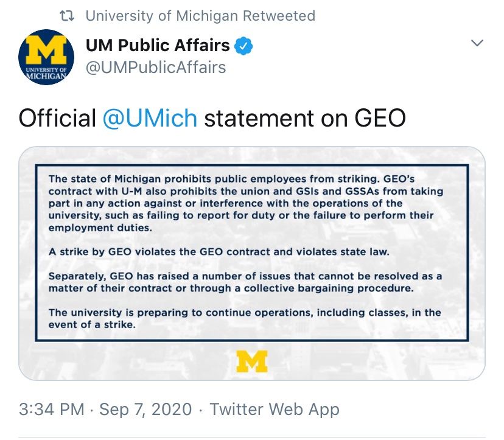Open the UM Public Affairs display name
The width and height of the screenshot is (504, 440).
coord(158,45)
